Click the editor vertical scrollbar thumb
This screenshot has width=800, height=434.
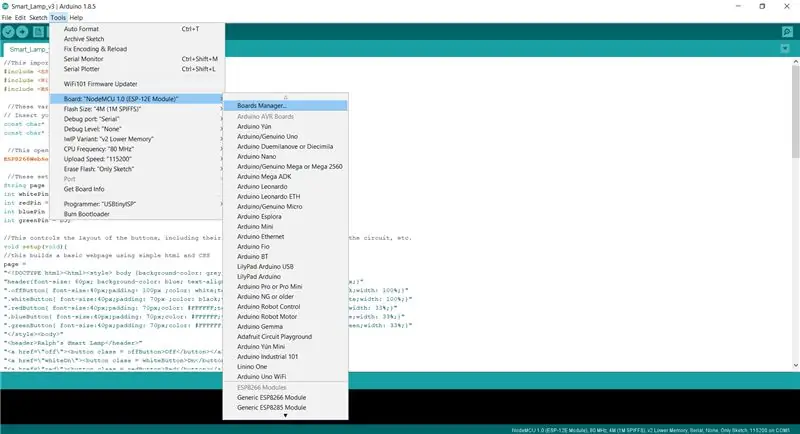[795, 111]
